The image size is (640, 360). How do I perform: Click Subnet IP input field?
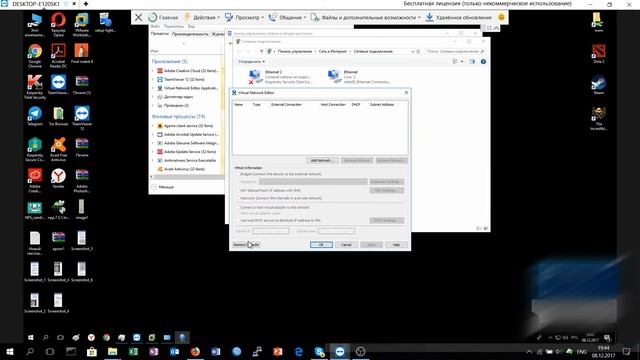(271, 231)
